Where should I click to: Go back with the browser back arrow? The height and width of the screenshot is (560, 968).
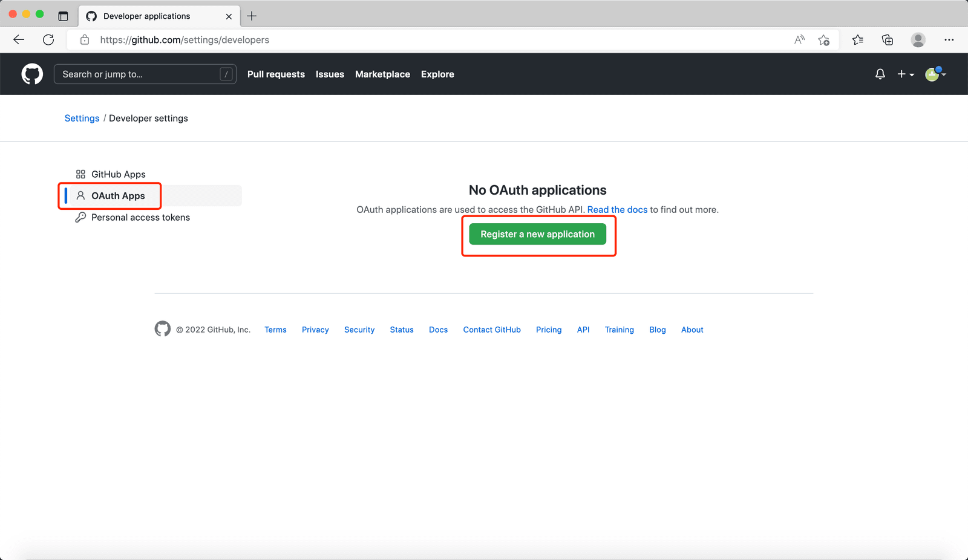pos(19,40)
